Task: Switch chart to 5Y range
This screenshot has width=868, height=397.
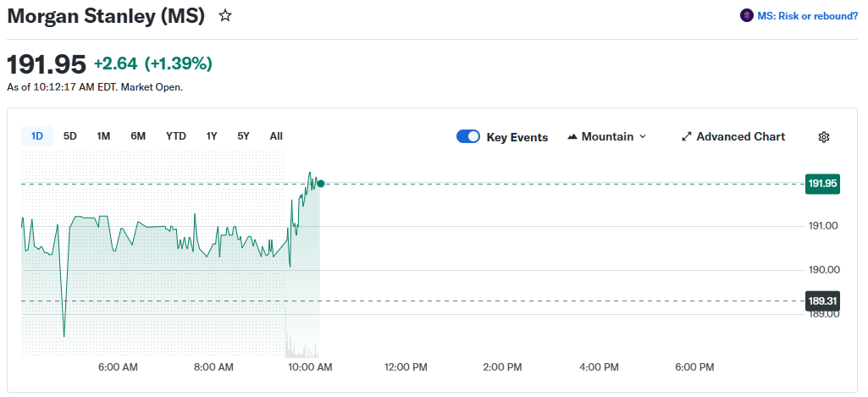Action: (x=244, y=136)
